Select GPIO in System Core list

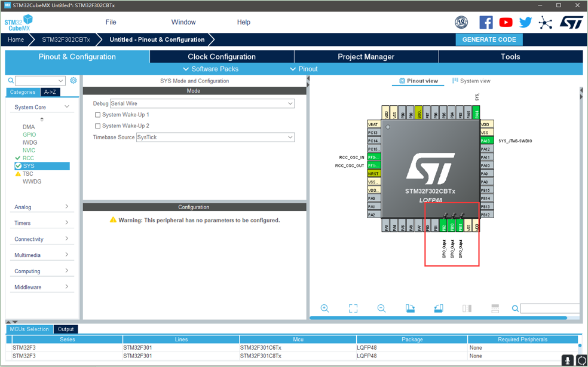[29, 134]
